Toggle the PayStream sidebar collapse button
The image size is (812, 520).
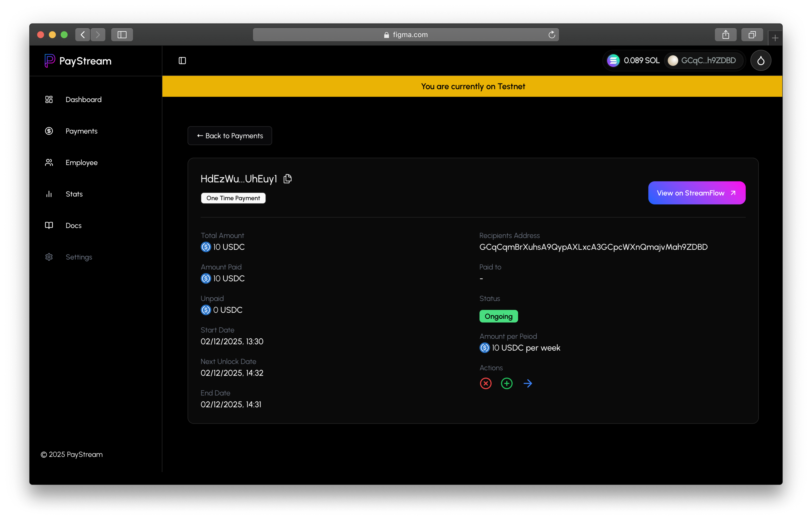pyautogui.click(x=182, y=60)
